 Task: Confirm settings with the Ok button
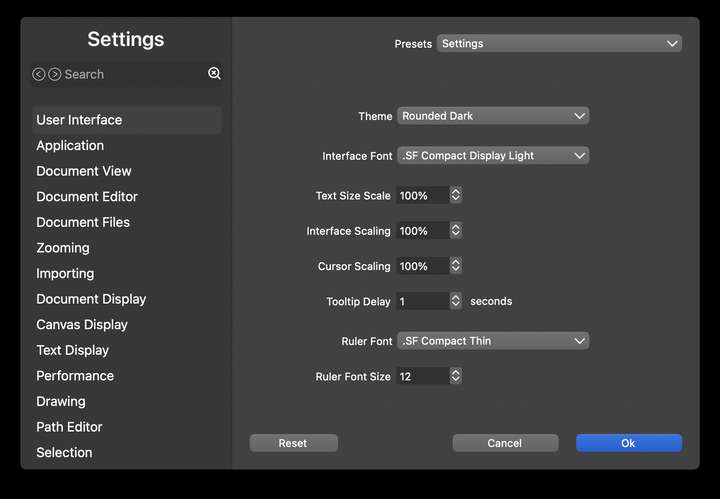pos(629,443)
